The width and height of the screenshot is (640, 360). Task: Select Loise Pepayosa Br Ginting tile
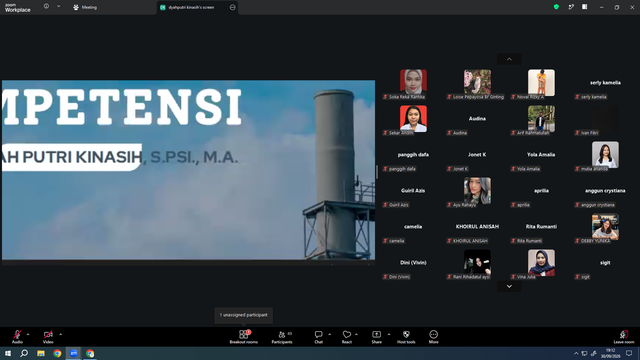477,84
